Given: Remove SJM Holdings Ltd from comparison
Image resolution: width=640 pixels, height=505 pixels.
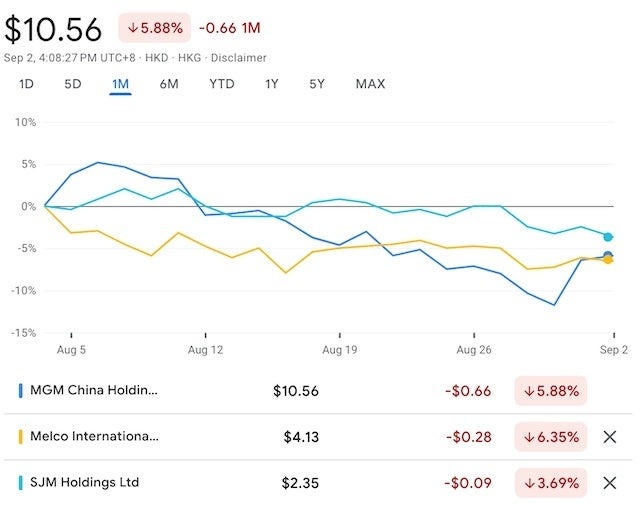Looking at the screenshot, I should (x=610, y=483).
